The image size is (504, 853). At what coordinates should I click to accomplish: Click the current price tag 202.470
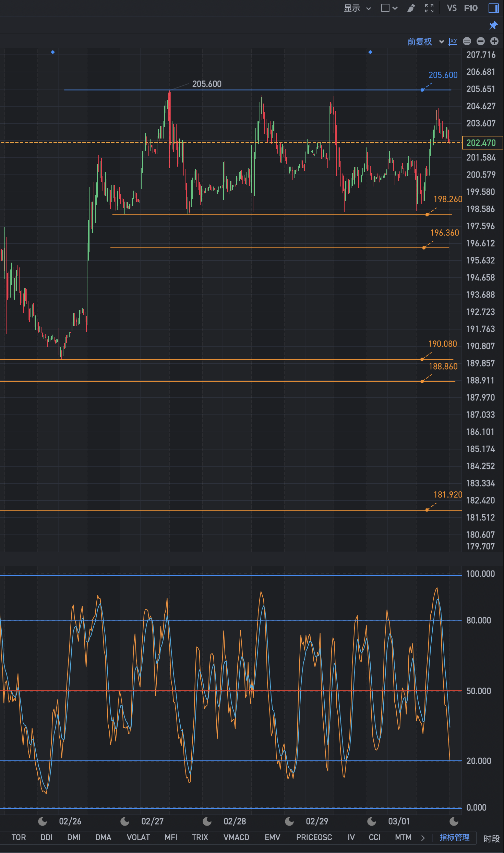coord(482,143)
